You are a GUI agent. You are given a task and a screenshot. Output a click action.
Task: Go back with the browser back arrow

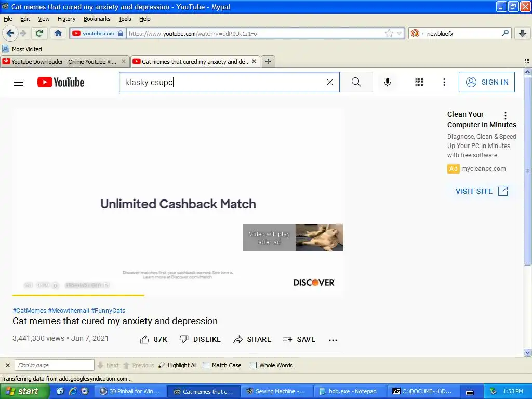pyautogui.click(x=10, y=33)
